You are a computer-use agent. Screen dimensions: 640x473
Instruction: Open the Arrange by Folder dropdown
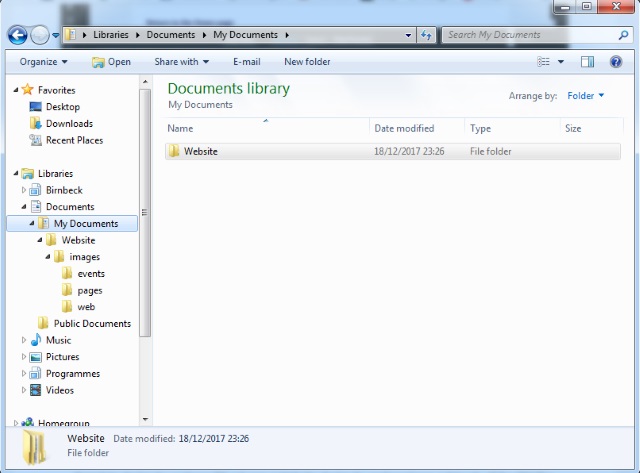click(x=586, y=96)
